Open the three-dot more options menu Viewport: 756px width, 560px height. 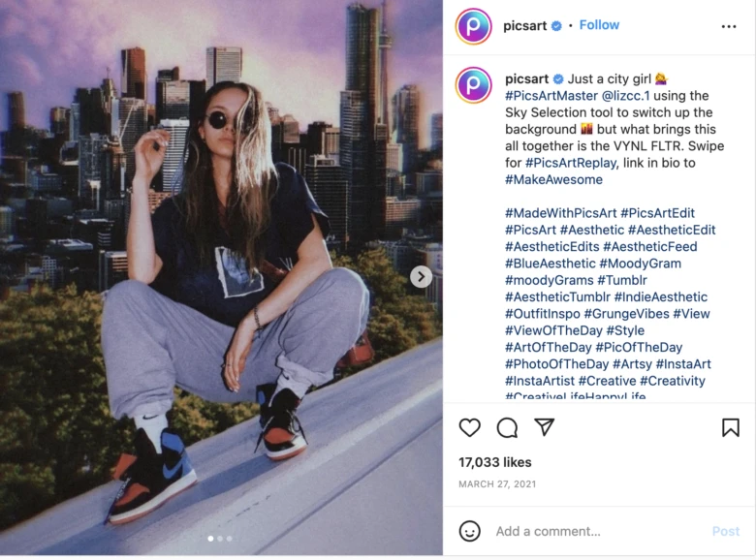tap(729, 26)
